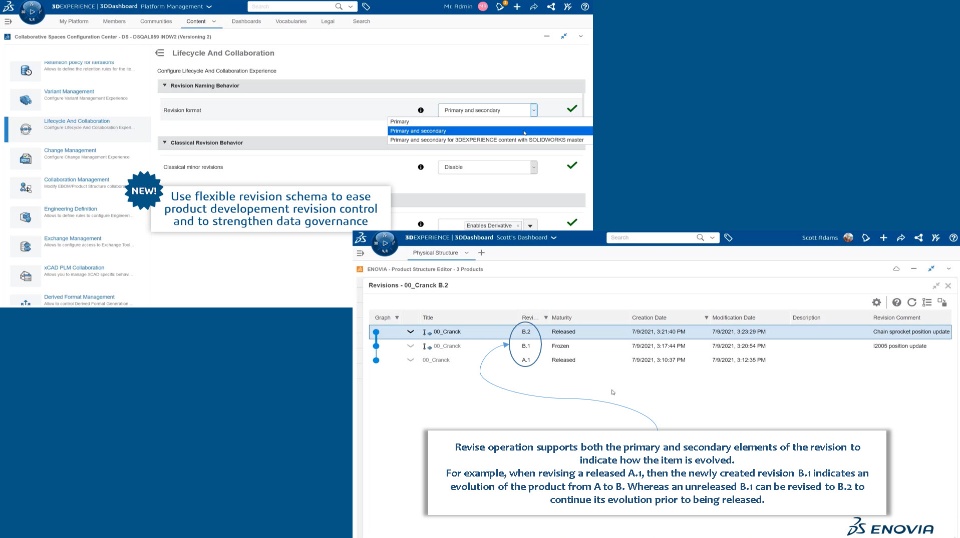Image resolution: width=960 pixels, height=538 pixels.
Task: Click the plus add icon in Platform Management bar
Action: (517, 7)
